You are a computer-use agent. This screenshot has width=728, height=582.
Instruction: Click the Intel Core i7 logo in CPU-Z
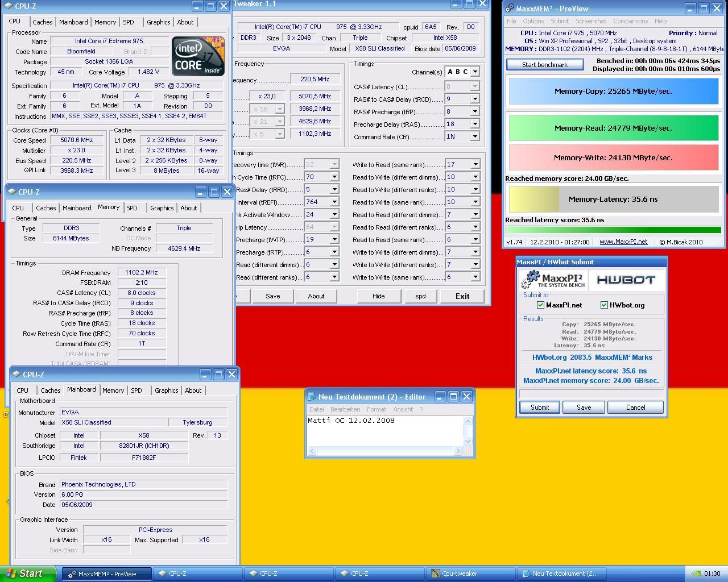(x=198, y=56)
